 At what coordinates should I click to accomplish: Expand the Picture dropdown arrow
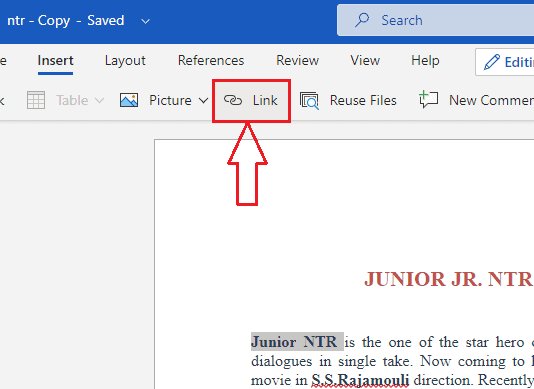(x=203, y=101)
